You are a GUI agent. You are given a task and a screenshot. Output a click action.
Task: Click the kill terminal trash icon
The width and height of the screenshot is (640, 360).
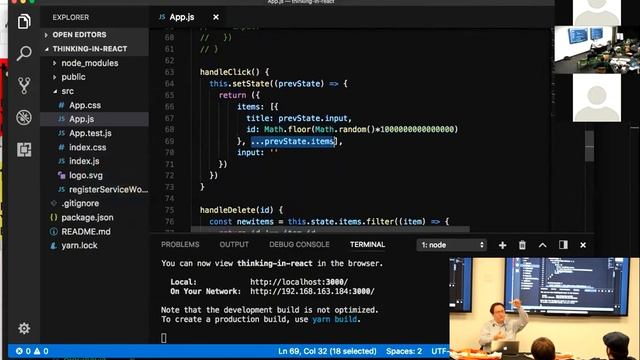pos(522,245)
